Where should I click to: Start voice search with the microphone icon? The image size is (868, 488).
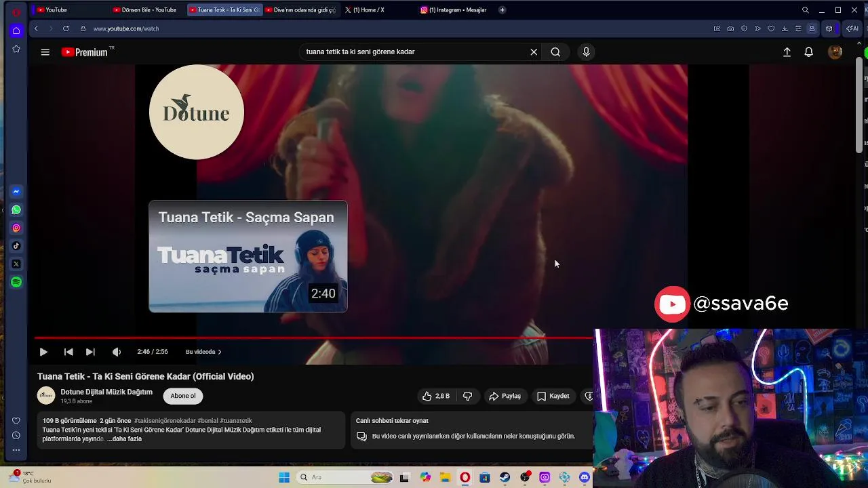tap(587, 52)
